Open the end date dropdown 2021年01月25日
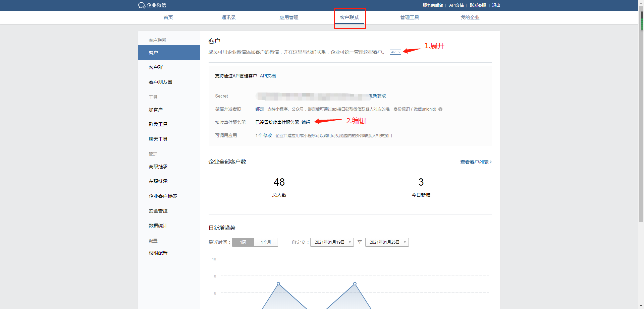Screen dimensions: 644x309 tap(386, 242)
